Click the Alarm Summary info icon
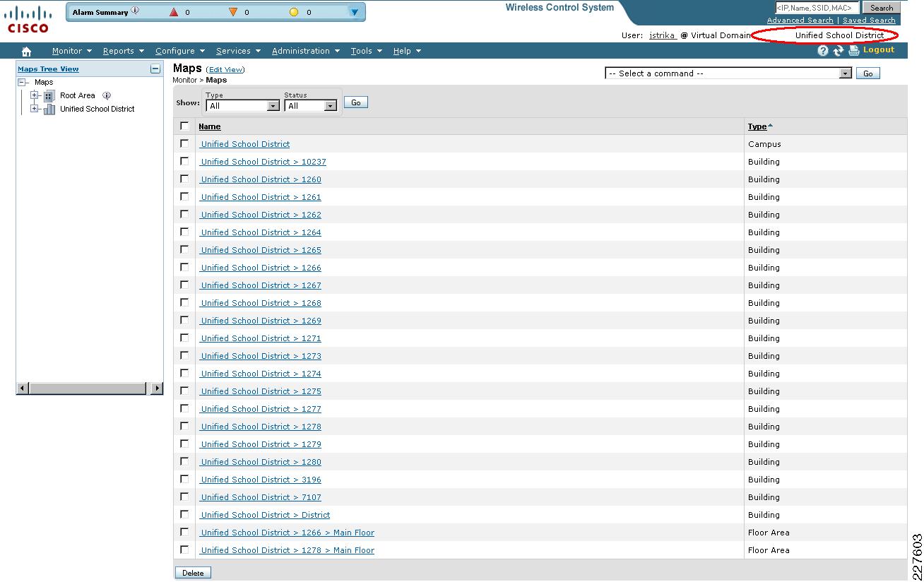The image size is (924, 582). pyautogui.click(x=135, y=11)
